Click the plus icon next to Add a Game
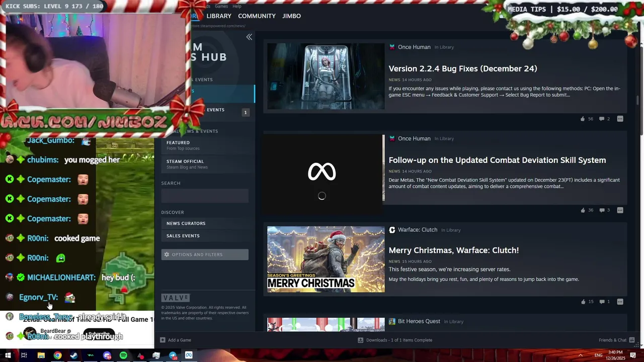 [x=163, y=340]
